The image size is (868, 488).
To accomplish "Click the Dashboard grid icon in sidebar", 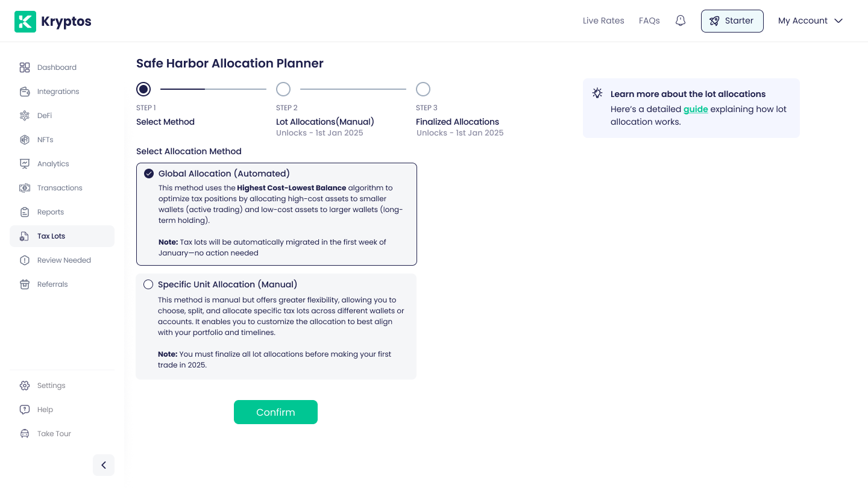I will 25,67.
